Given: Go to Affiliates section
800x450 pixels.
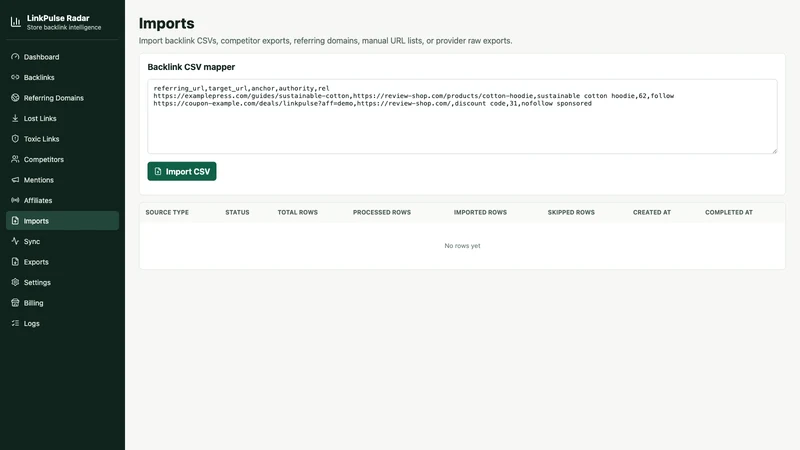Looking at the screenshot, I should tap(62, 200).
